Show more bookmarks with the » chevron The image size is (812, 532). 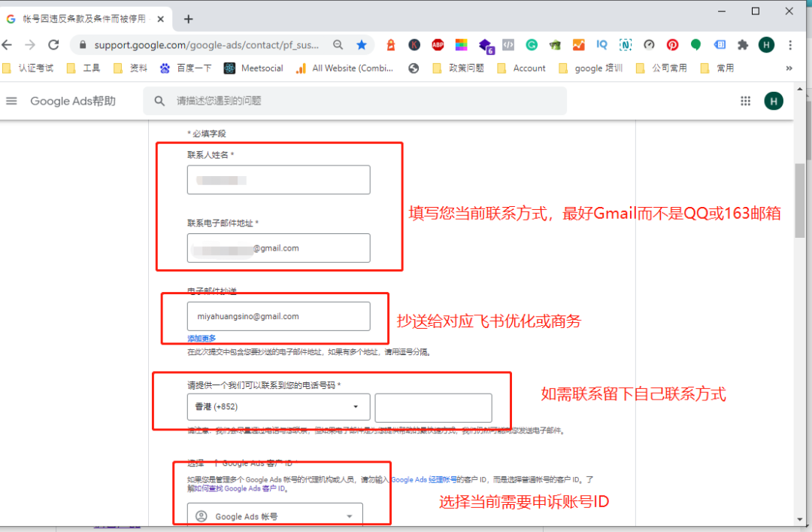[x=789, y=68]
